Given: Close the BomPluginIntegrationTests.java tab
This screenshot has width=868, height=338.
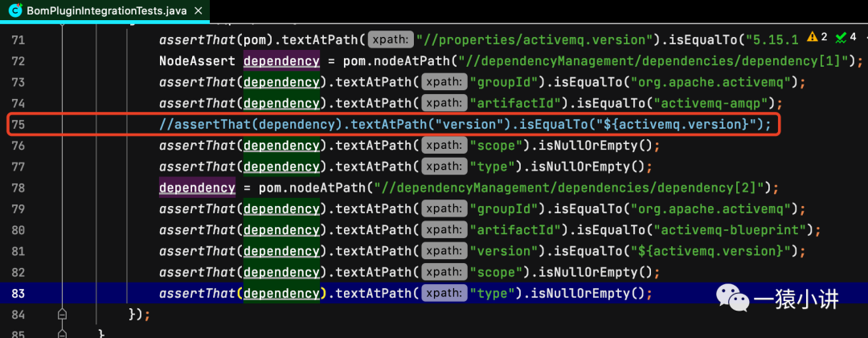Looking at the screenshot, I should (199, 10).
